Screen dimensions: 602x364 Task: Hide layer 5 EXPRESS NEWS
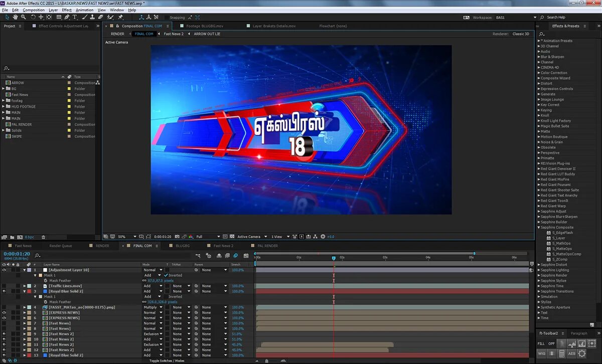point(4,312)
